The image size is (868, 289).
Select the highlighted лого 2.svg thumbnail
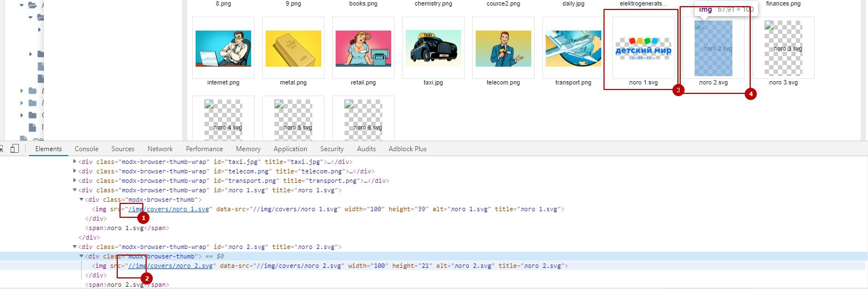coord(714,48)
